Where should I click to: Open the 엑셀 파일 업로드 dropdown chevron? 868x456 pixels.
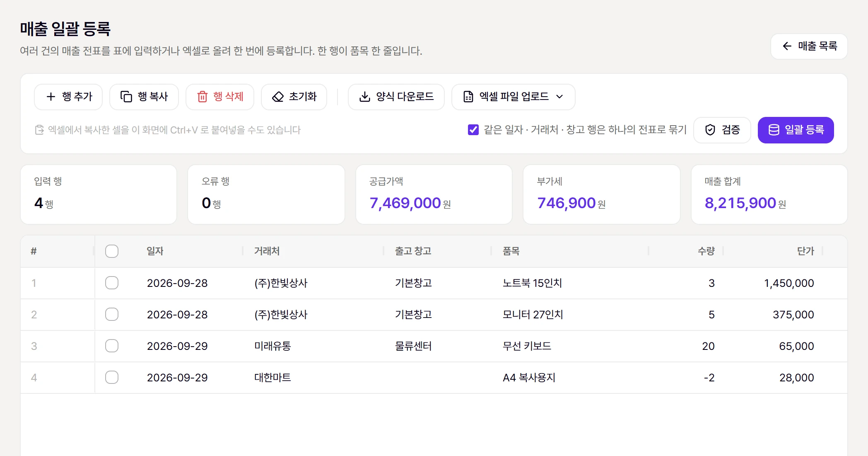(560, 97)
